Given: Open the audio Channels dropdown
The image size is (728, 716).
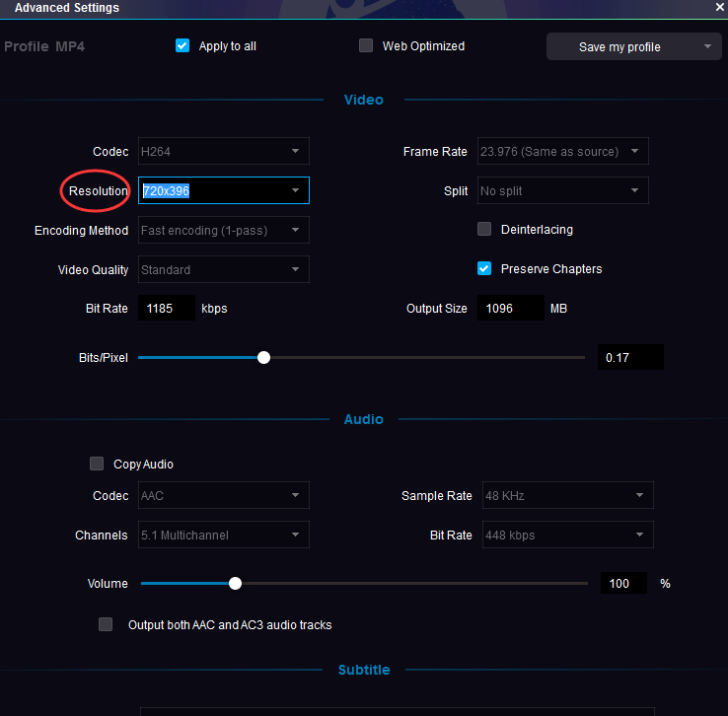Looking at the screenshot, I should point(223,535).
